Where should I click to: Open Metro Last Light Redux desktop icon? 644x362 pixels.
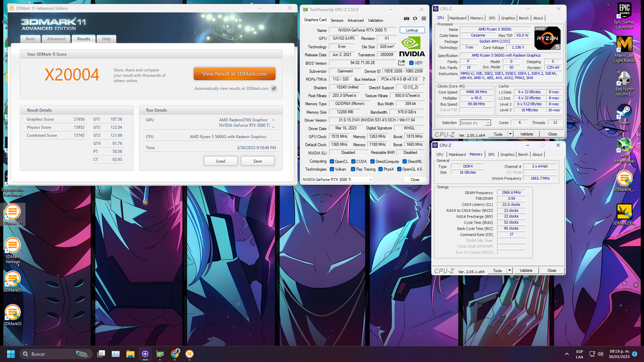(x=624, y=50)
